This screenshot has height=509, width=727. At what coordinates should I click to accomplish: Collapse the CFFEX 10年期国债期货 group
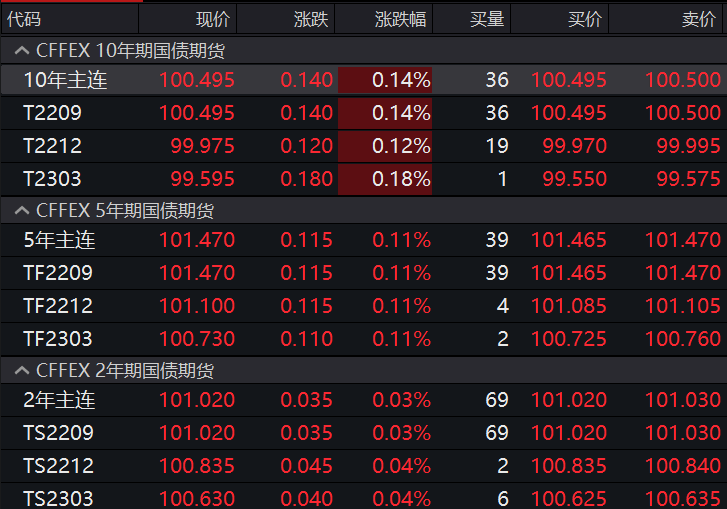tap(20, 49)
